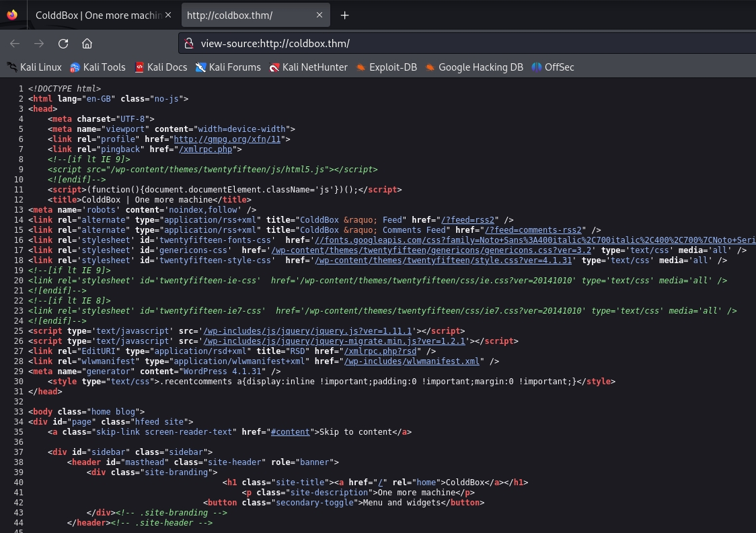The image size is (756, 533).
Task: Open the Exploit-DB bookmark
Action: [x=387, y=67]
